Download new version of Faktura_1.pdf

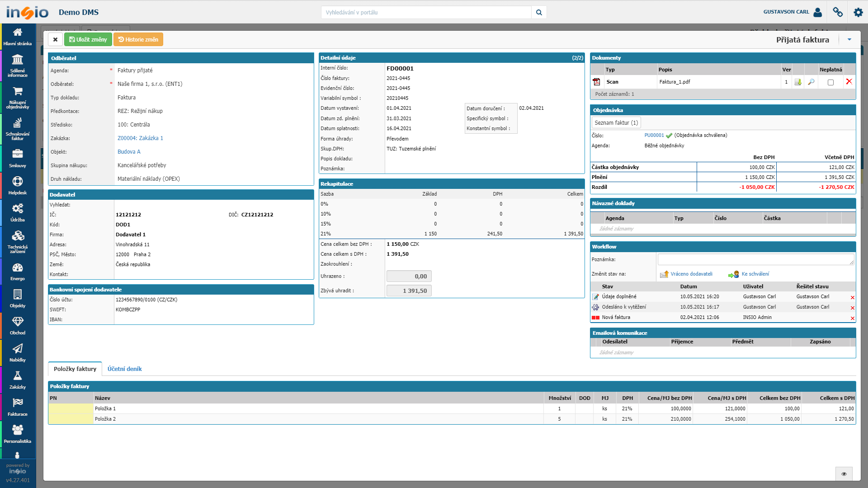(x=798, y=82)
